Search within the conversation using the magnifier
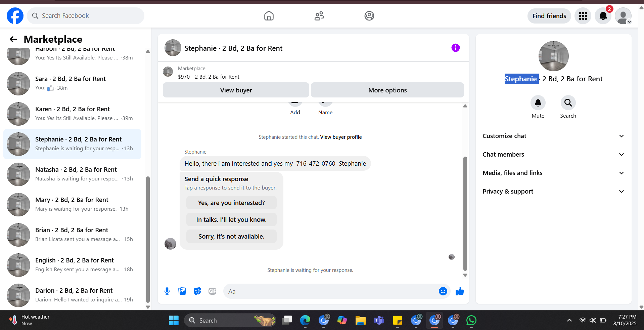The height and width of the screenshot is (330, 644). 568,103
